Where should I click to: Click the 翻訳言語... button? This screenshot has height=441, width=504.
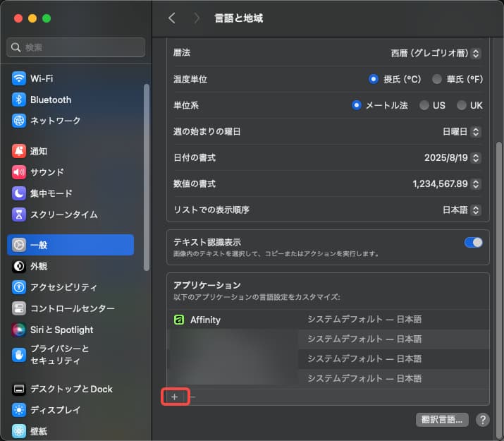click(442, 420)
